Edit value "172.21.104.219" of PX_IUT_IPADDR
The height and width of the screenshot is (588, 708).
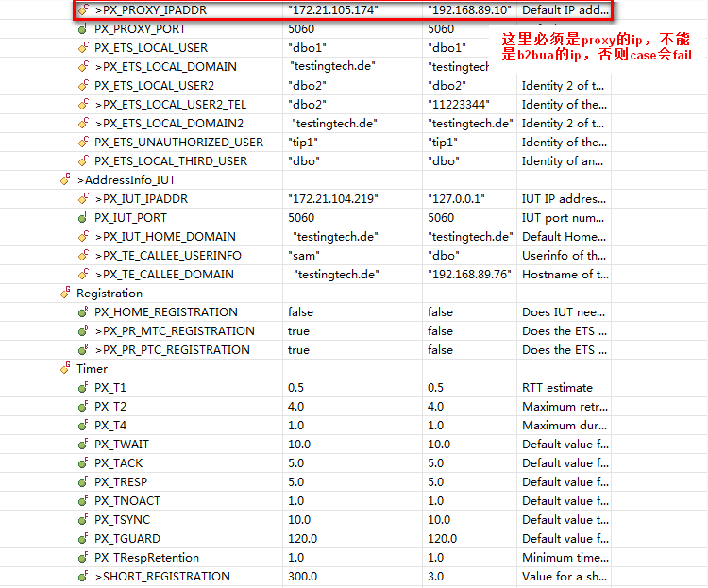(x=333, y=199)
